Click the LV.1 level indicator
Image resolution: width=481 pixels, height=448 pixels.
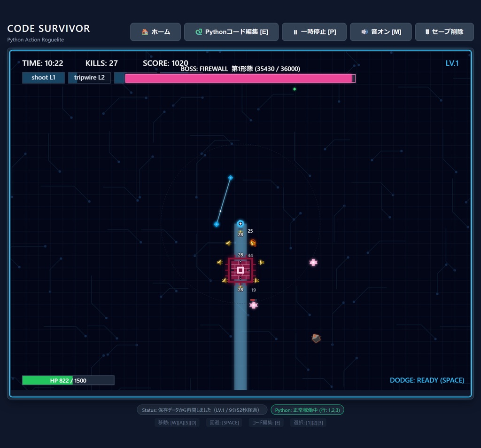pos(452,63)
